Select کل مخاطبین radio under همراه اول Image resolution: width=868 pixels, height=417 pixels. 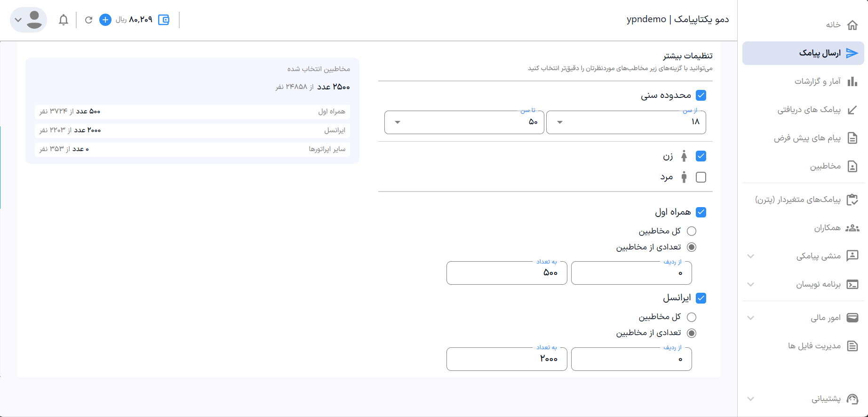(692, 231)
